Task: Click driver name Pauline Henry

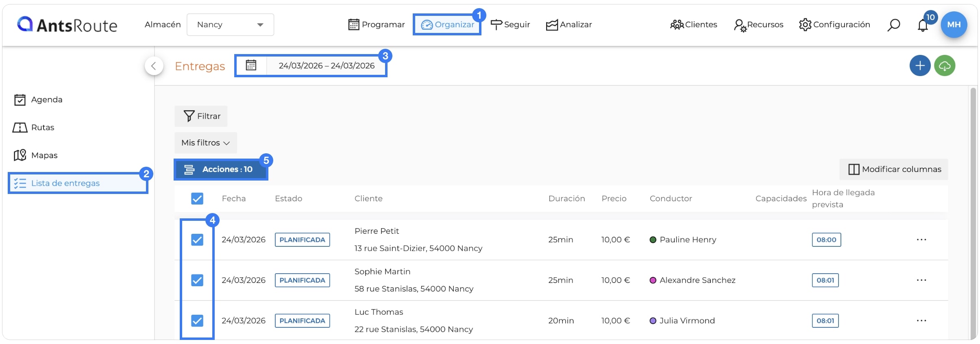Action: coord(688,239)
